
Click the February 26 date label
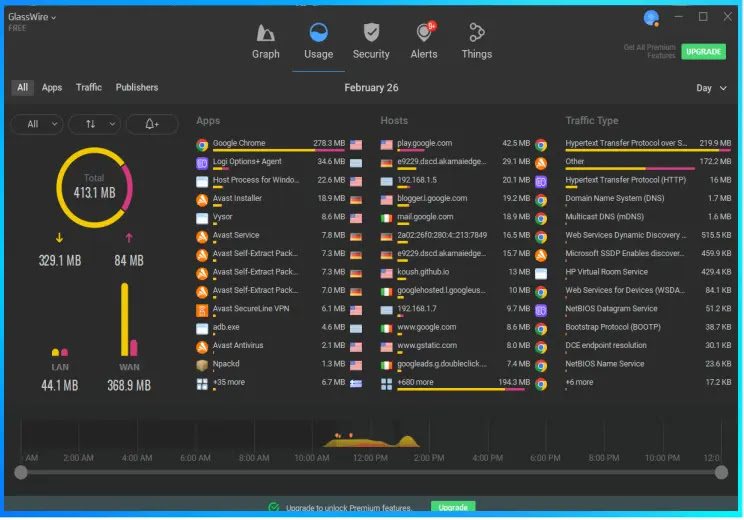[x=371, y=88]
